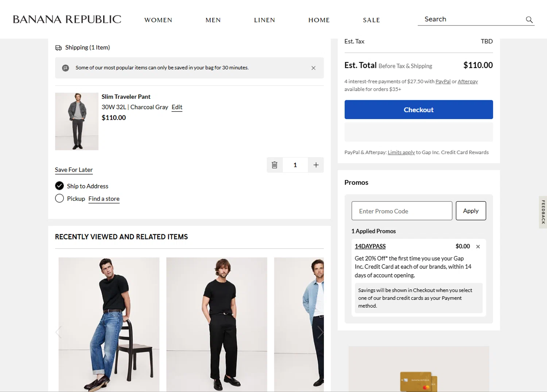
Task: Open the FEEDBACK side tab
Action: click(x=543, y=212)
